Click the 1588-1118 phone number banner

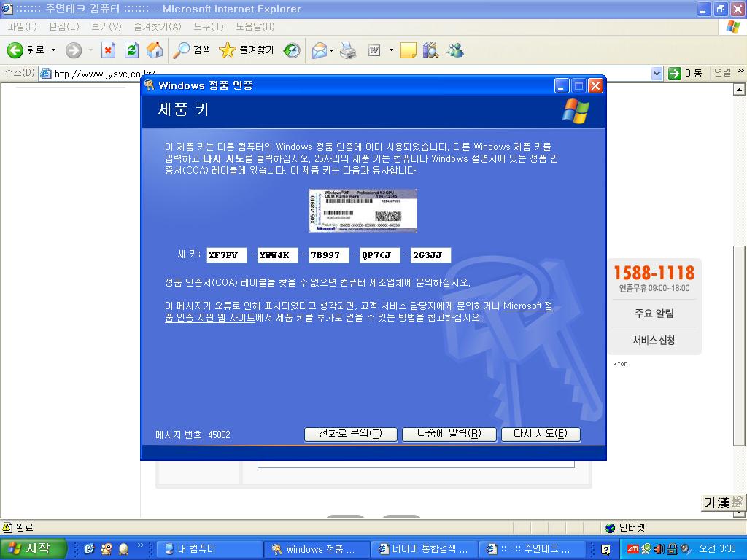[x=654, y=273]
